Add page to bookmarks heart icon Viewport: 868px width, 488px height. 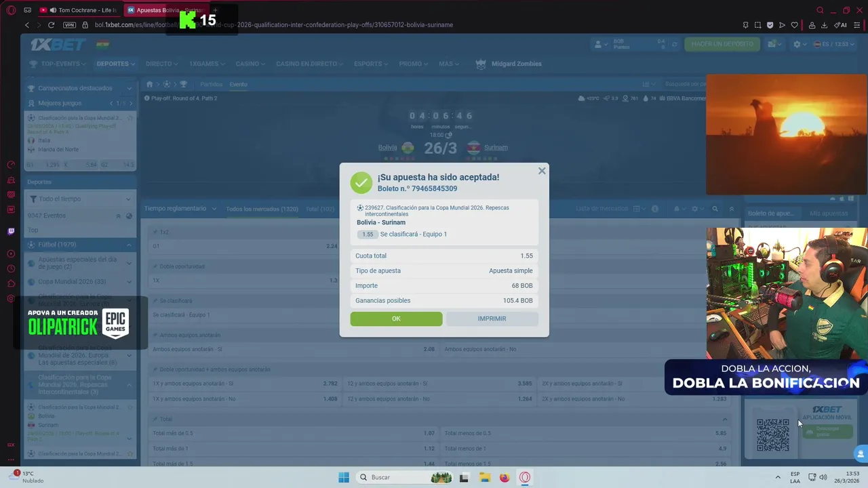pyautogui.click(x=795, y=25)
